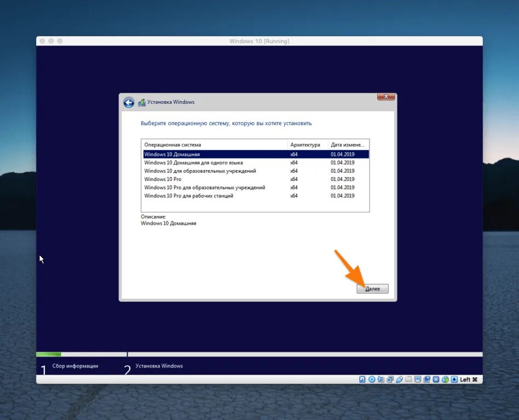
Task: Click the display settings indicator
Action: 418,380
